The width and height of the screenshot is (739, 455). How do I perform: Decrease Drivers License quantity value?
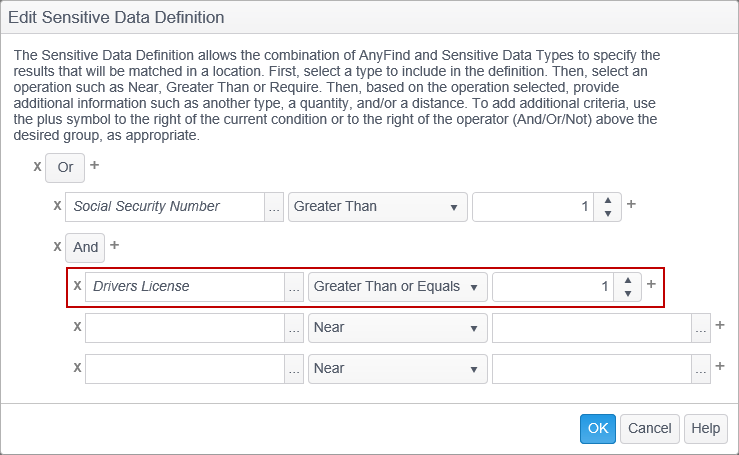[x=627, y=293]
